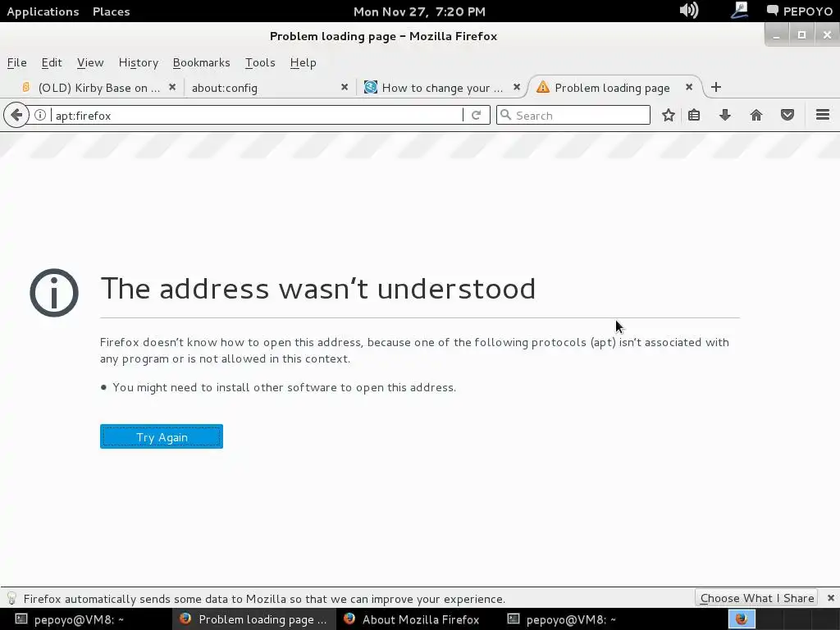The width and height of the screenshot is (840, 630).
Task: Open the Edit menu
Action: (52, 62)
